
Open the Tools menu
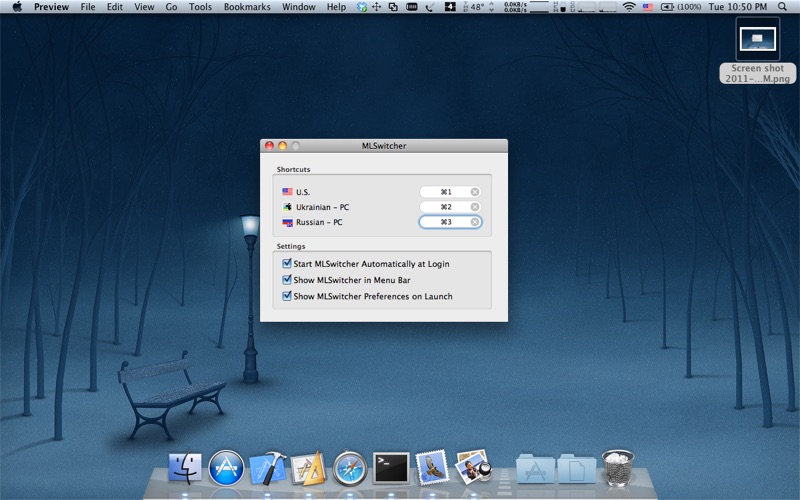200,7
